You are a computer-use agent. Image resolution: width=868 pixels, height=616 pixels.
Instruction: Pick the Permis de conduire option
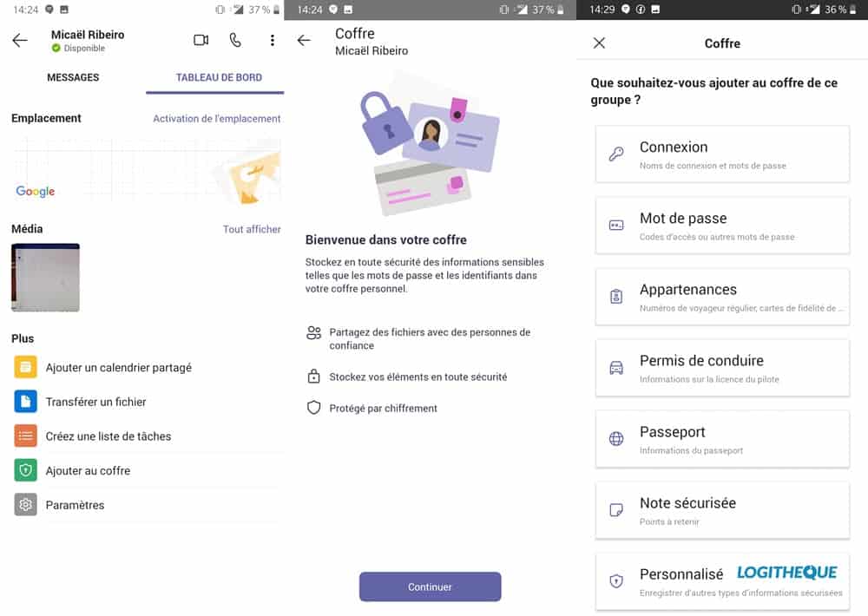722,368
